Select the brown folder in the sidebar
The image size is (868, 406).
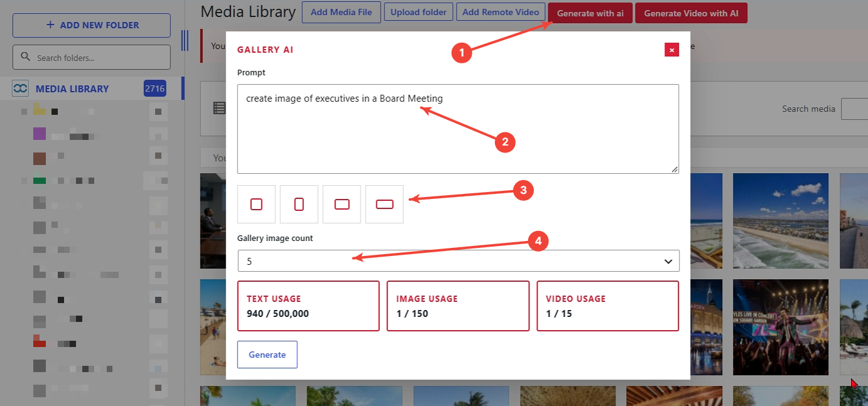click(x=40, y=158)
